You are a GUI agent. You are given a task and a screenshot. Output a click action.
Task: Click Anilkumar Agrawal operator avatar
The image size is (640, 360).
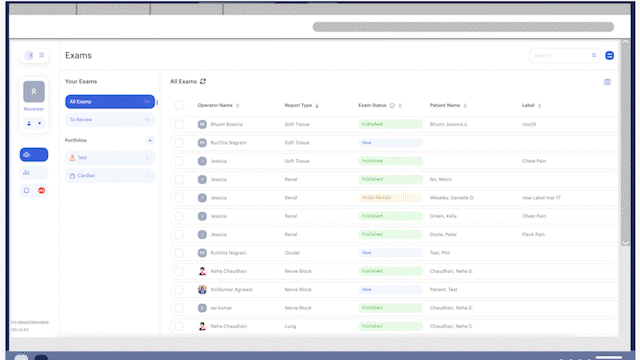coord(202,289)
